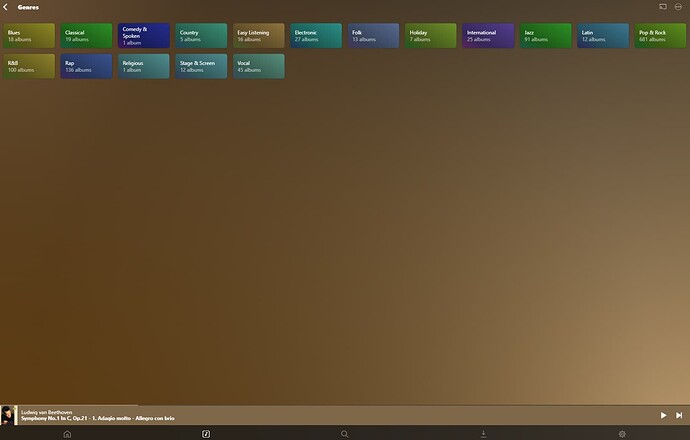Click the Symphony No.1 track title
This screenshot has width=690, height=440.
pos(98,418)
